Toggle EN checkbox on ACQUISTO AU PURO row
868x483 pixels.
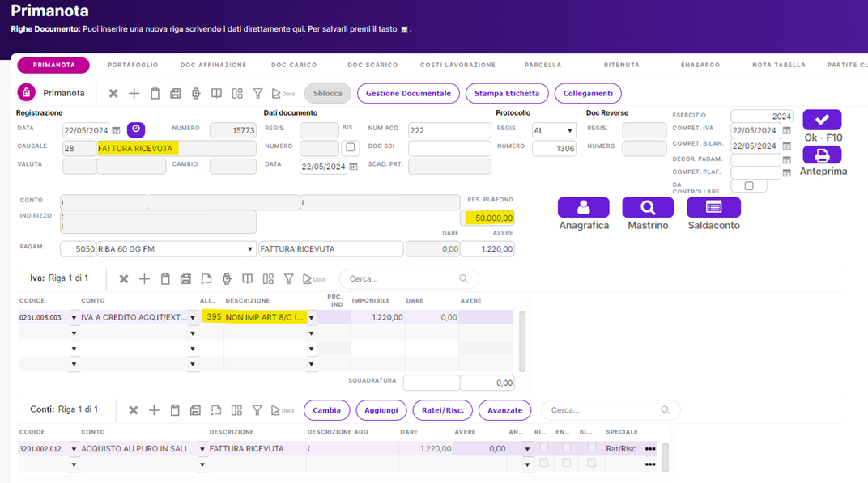coord(566,447)
